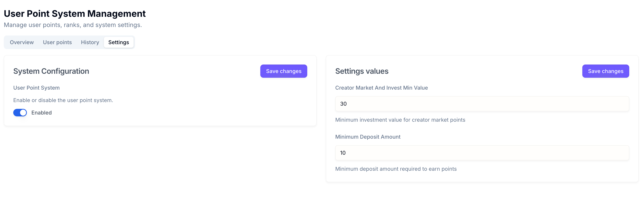Open the Overview tab
Screen dimensions: 644x206
pyautogui.click(x=22, y=42)
